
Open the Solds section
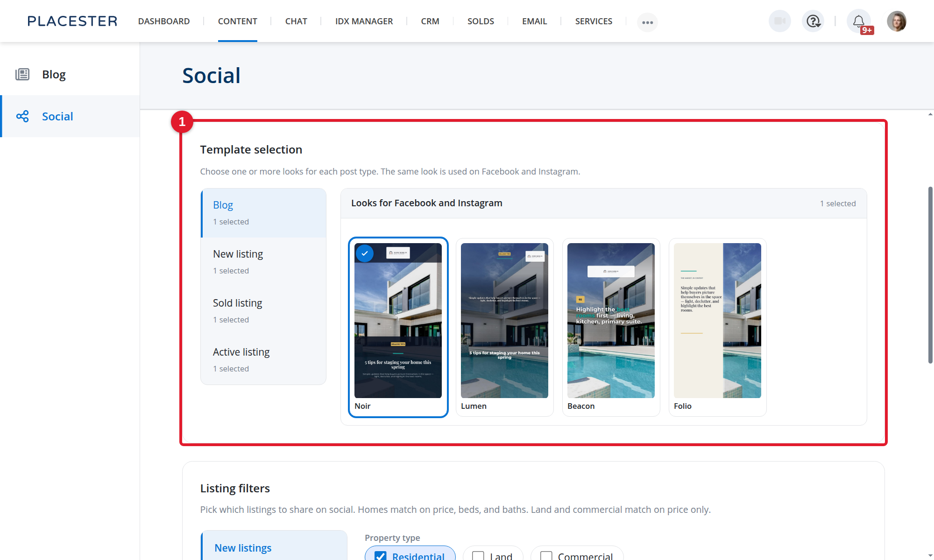pyautogui.click(x=481, y=21)
